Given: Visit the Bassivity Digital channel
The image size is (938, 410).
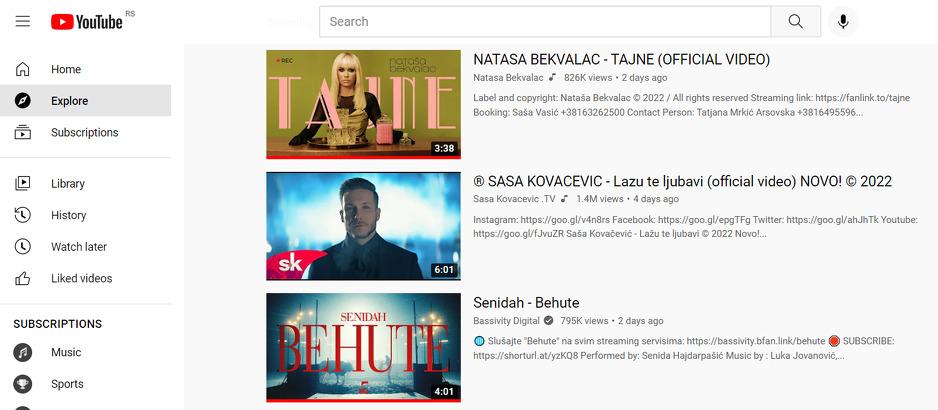Looking at the screenshot, I should (506, 321).
